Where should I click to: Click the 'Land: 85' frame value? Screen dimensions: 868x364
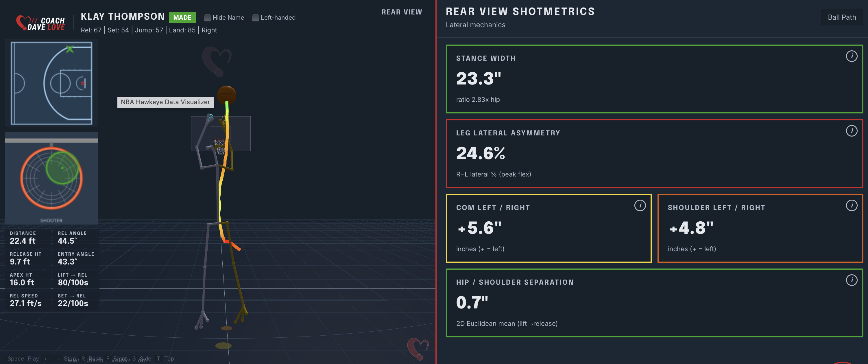[x=182, y=30]
